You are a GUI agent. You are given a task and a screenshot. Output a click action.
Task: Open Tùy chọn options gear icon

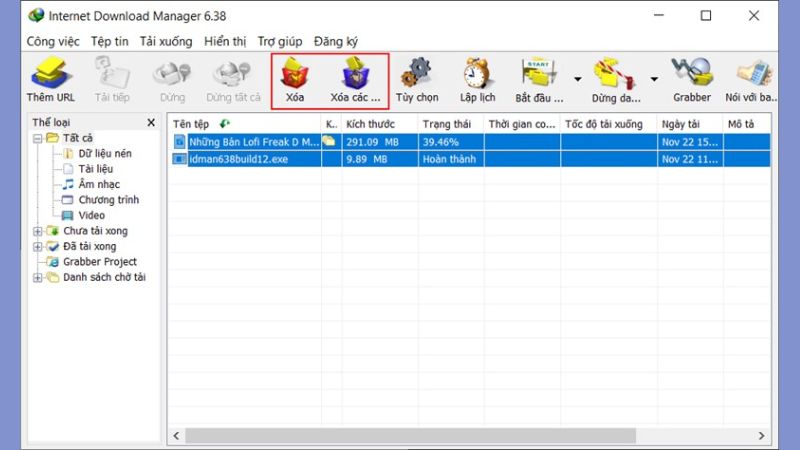pyautogui.click(x=417, y=78)
